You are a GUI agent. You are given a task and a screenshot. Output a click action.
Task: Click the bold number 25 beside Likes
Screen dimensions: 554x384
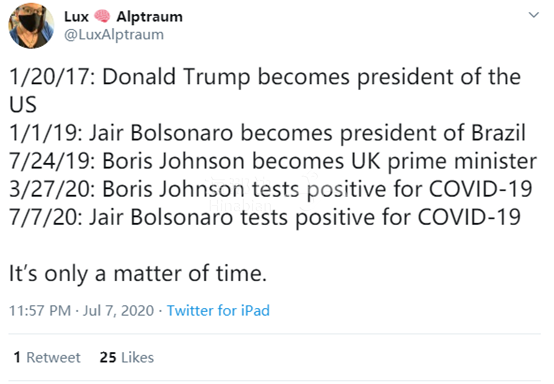(x=108, y=357)
